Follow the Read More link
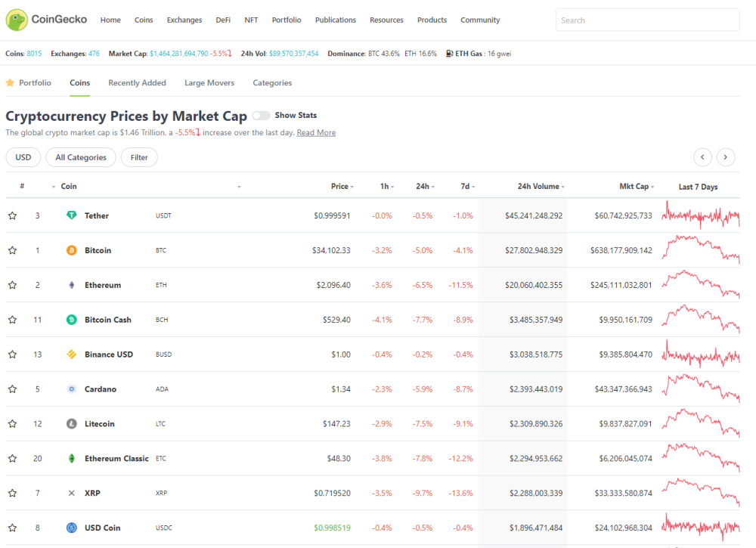Image resolution: width=756 pixels, height=548 pixels. click(x=316, y=132)
